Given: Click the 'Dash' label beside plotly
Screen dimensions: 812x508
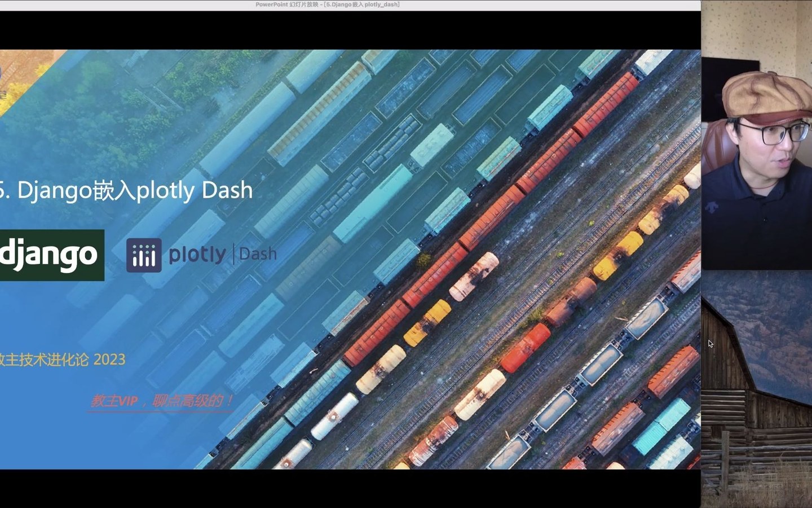Looking at the screenshot, I should [x=258, y=254].
